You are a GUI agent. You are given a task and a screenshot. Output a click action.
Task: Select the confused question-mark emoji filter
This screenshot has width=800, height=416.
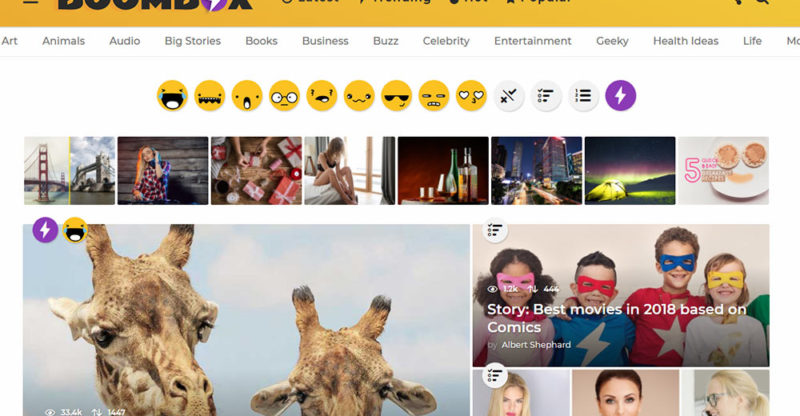point(322,95)
